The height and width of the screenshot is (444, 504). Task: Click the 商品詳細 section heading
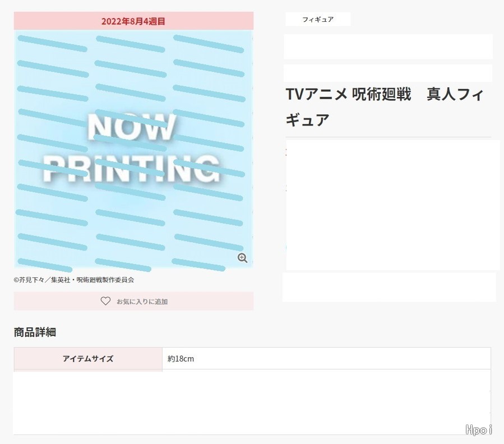tap(35, 332)
